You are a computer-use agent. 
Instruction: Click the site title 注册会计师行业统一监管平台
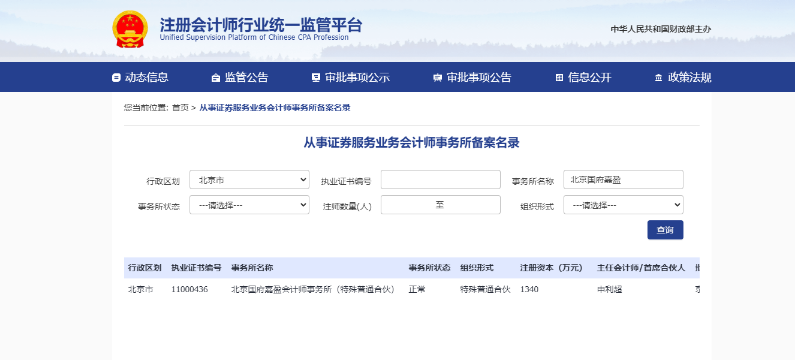(261, 24)
